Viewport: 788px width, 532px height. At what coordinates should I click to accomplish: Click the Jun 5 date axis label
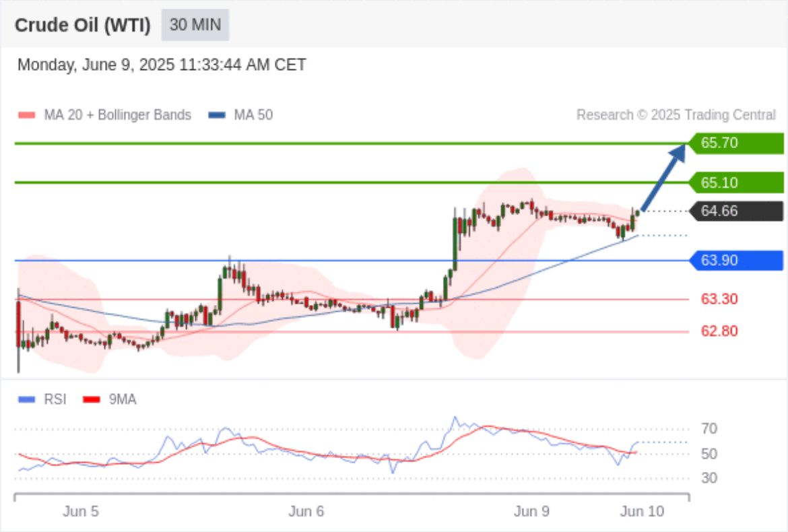coord(81,512)
